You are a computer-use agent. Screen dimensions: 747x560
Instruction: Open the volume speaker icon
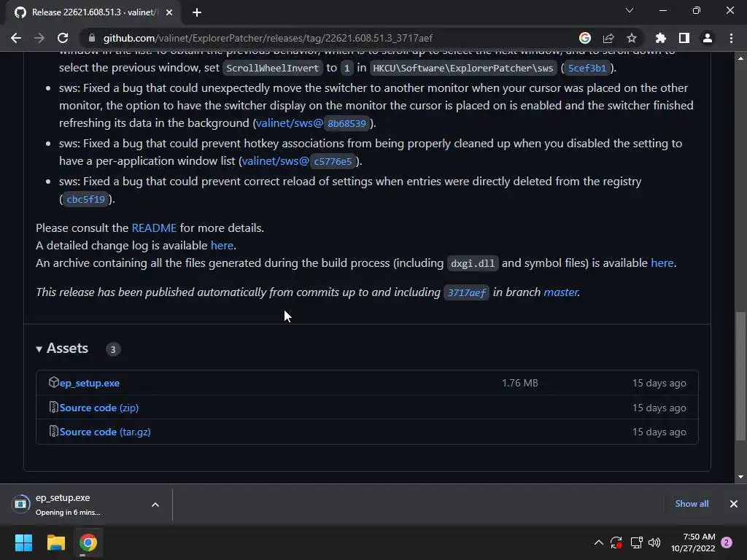(655, 542)
